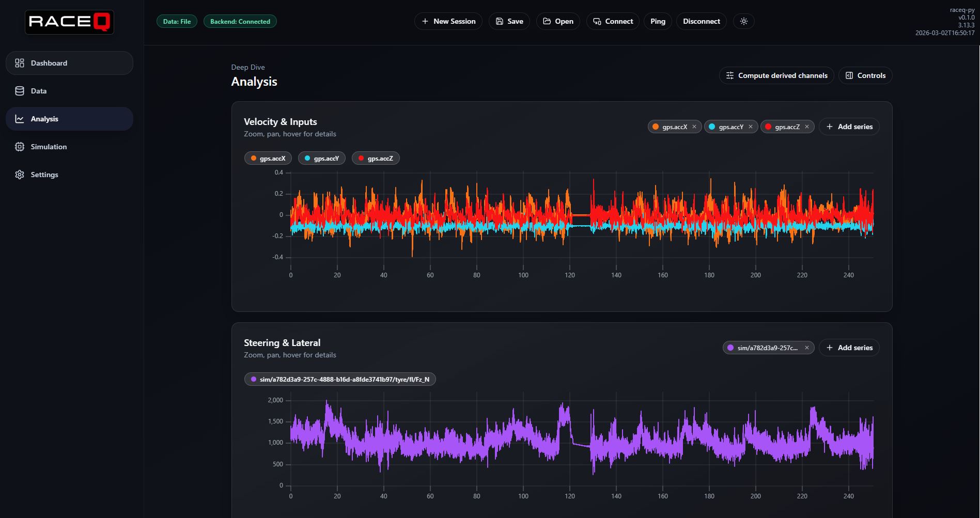
Task: Open Settings via the gear icon
Action: [19, 175]
